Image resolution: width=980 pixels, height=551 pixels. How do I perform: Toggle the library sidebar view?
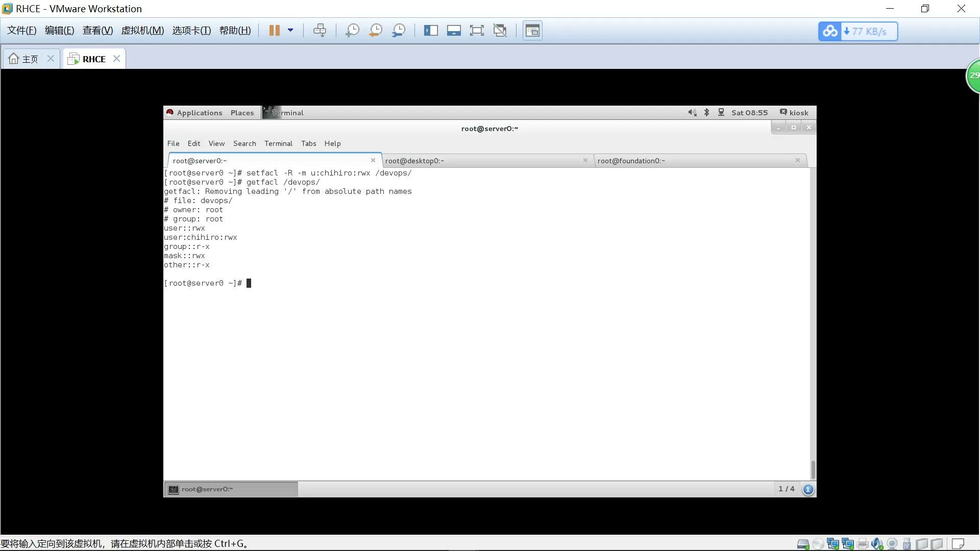point(431,31)
